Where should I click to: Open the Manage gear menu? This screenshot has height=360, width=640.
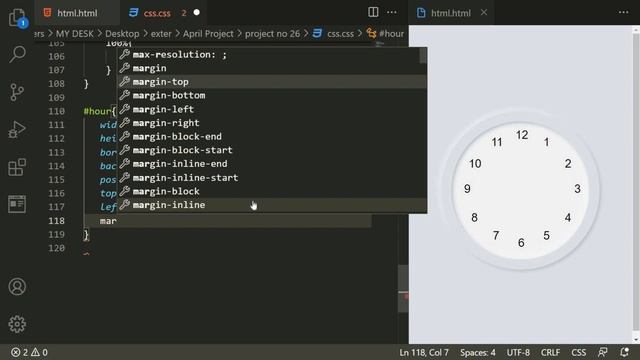click(17, 324)
